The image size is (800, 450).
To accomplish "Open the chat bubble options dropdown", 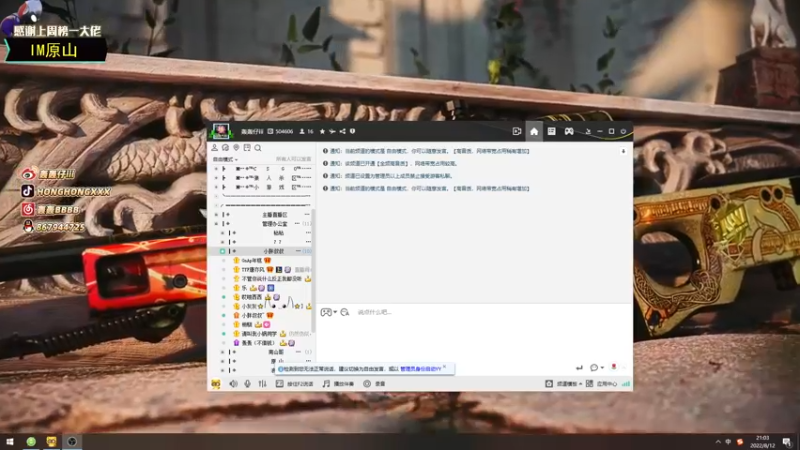I will pyautogui.click(x=596, y=367).
